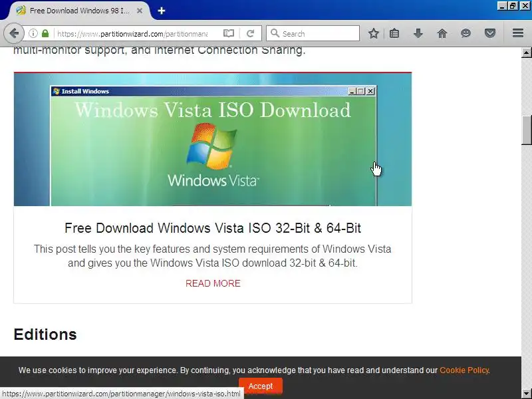Go to the home page via house icon
Image resolution: width=532 pixels, height=399 pixels.
click(x=442, y=33)
